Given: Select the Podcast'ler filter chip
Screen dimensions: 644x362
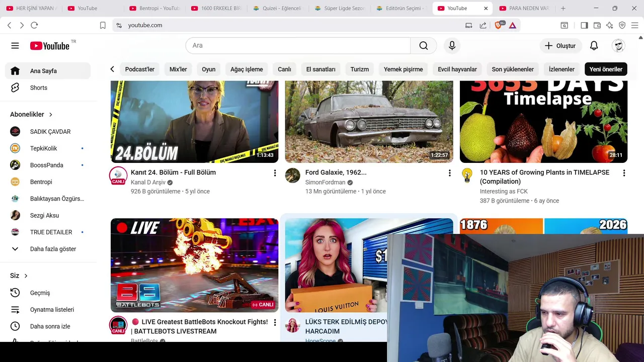Looking at the screenshot, I should tap(139, 69).
